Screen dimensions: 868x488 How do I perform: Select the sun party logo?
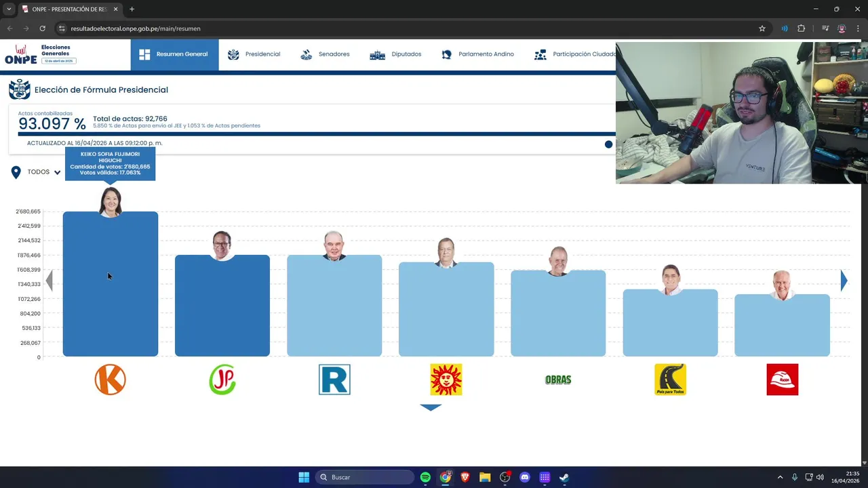click(446, 380)
